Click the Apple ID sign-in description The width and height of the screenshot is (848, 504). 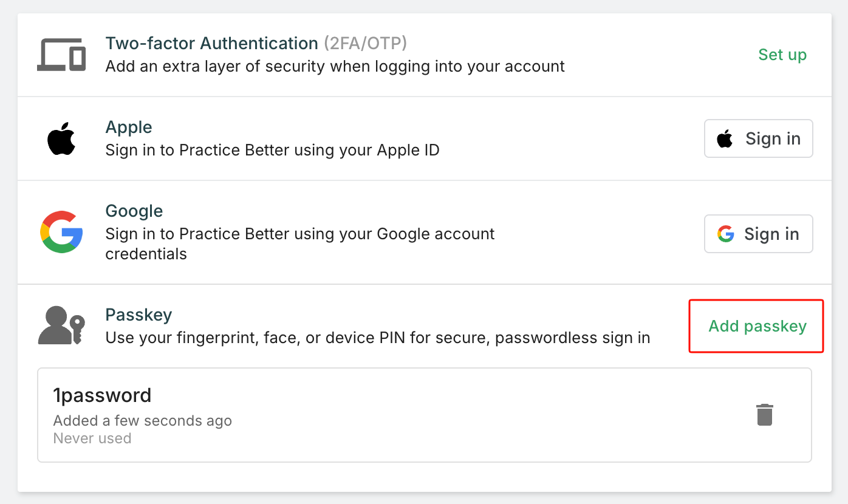[272, 150]
